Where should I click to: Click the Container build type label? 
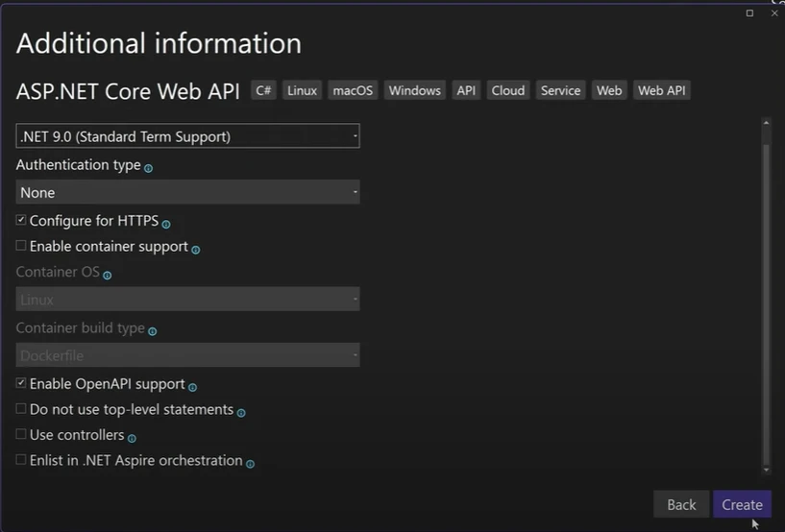[81, 327]
